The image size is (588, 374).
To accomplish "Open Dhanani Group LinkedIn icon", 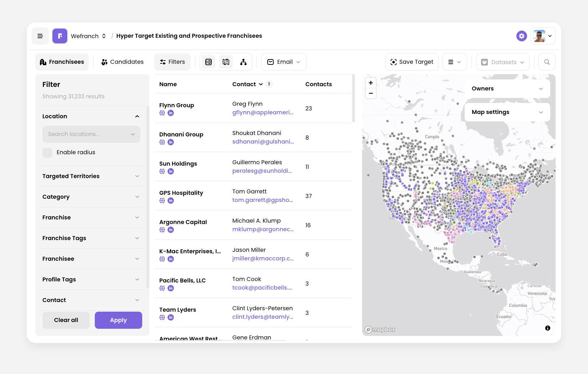I will point(171,142).
